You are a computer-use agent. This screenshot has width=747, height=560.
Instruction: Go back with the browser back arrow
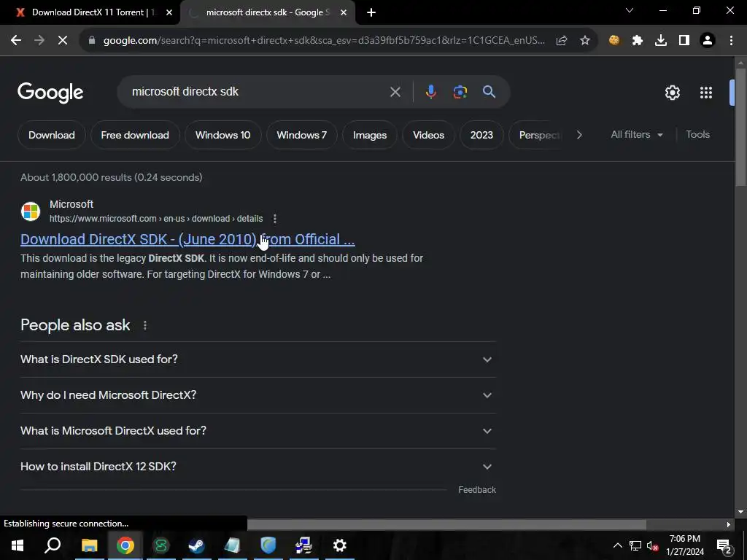pyautogui.click(x=16, y=41)
